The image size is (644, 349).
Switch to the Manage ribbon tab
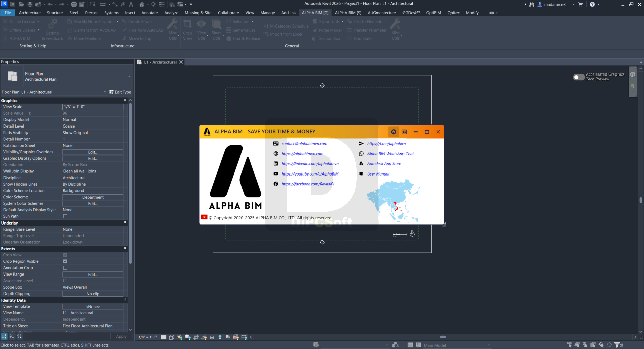click(268, 13)
